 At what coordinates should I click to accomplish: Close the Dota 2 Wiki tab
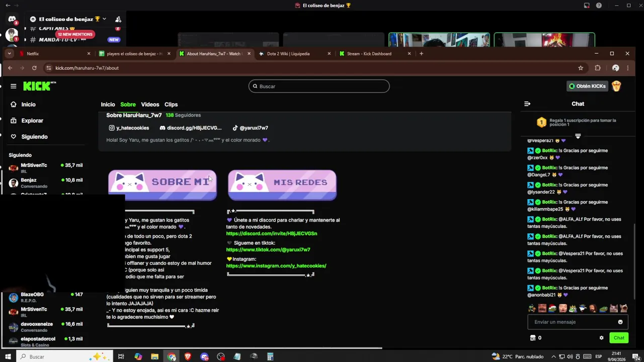(x=329, y=53)
